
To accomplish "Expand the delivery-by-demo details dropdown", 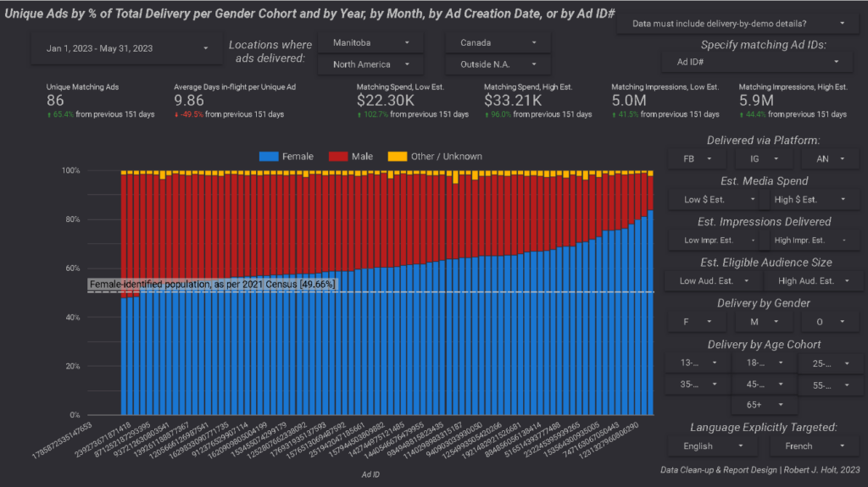I will pos(738,24).
